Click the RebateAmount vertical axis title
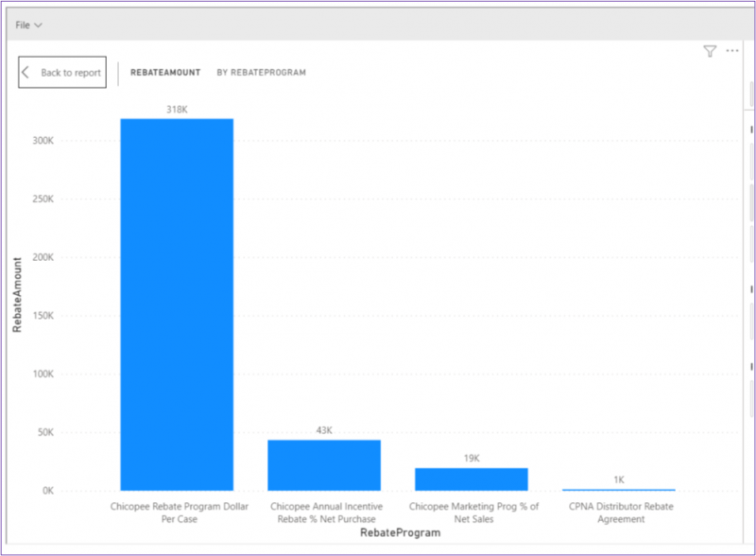 [17, 298]
